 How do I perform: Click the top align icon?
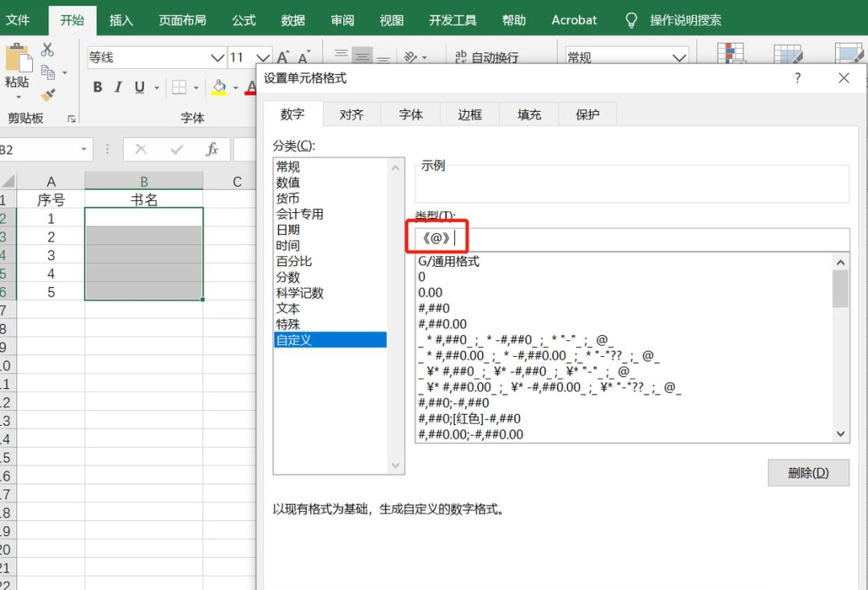point(341,55)
